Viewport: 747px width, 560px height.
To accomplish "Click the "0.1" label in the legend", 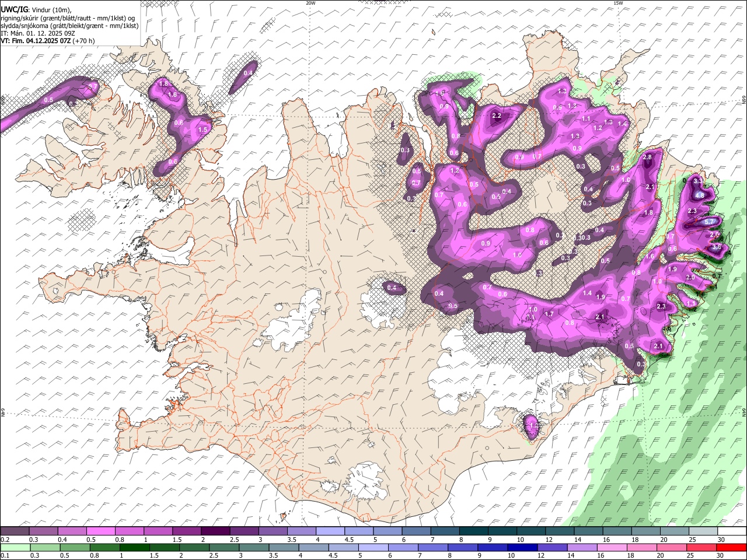I will 5,555.
